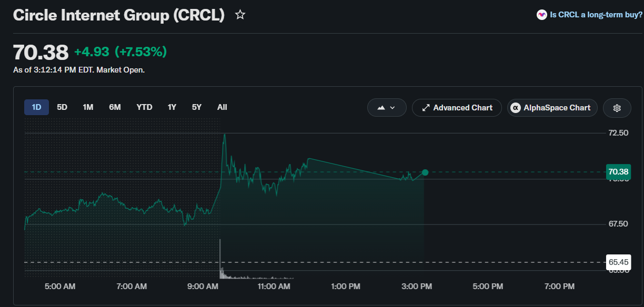Click the 65.45 previous close label
Viewport: 644px width, 307px height.
coord(618,262)
